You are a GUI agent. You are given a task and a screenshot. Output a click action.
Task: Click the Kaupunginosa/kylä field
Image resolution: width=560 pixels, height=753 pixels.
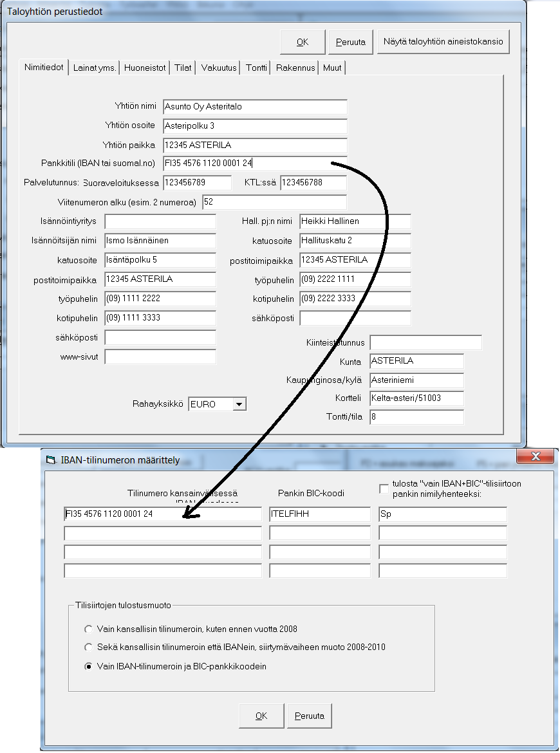point(417,380)
